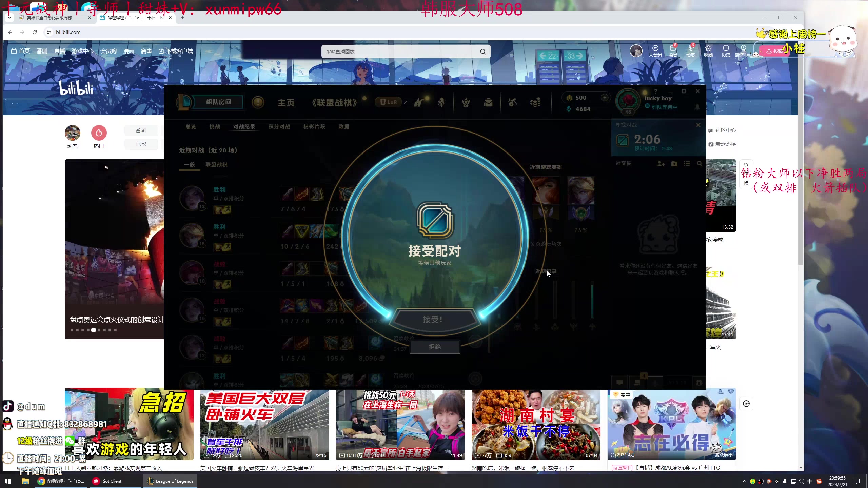Select the 总览 profile subtab
This screenshot has height=488, width=868.
coord(191,126)
